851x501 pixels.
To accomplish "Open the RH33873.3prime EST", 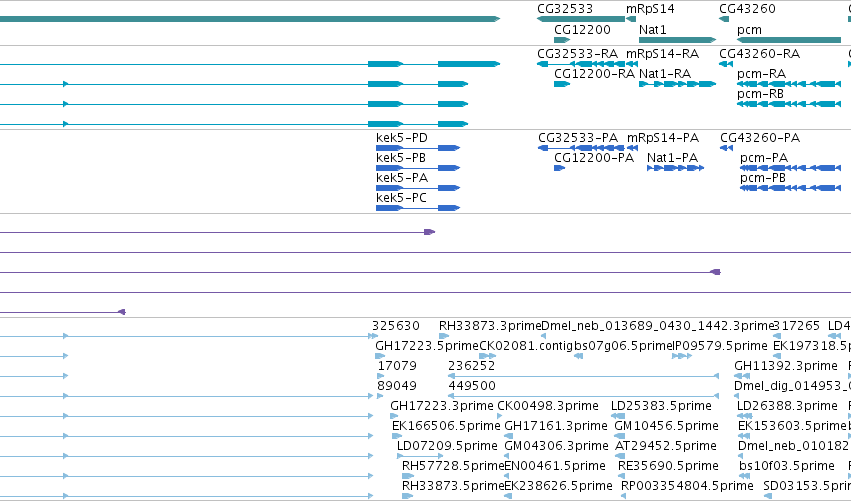I will (444, 336).
